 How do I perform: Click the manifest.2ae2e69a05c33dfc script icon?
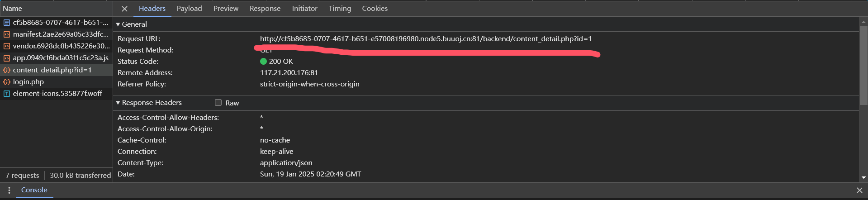(x=7, y=34)
